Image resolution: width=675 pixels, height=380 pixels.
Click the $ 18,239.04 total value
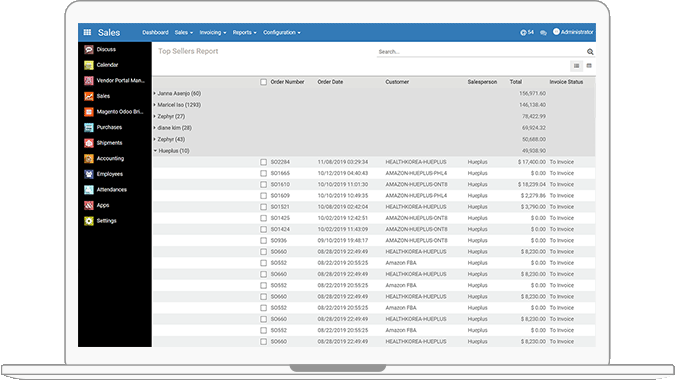(532, 185)
